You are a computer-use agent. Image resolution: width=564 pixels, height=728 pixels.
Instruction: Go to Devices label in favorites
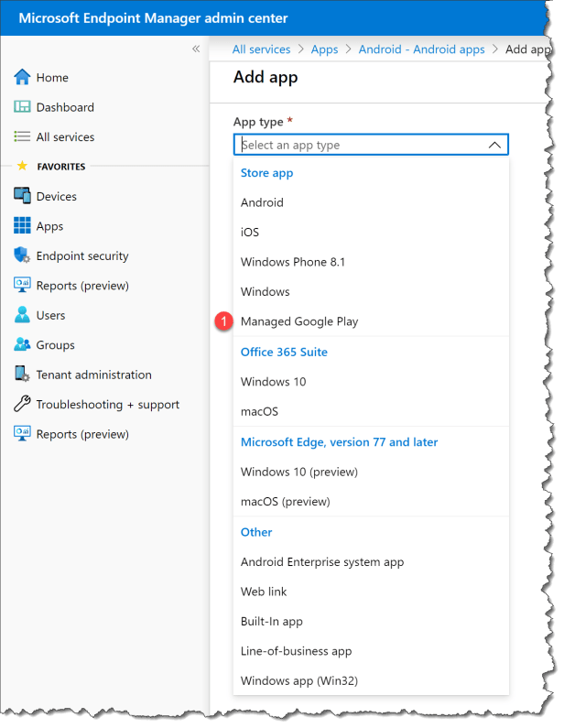pyautogui.click(x=57, y=196)
